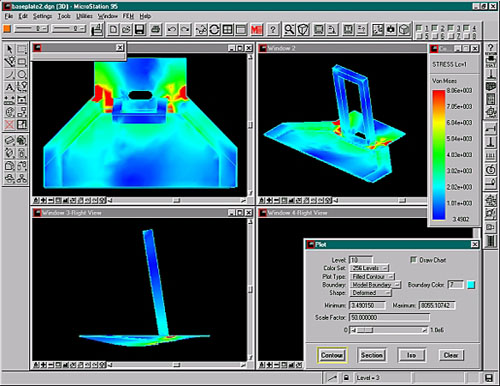Toggle the Draw Chart checkbox
Image resolution: width=500 pixels, height=386 pixels.
point(413,260)
